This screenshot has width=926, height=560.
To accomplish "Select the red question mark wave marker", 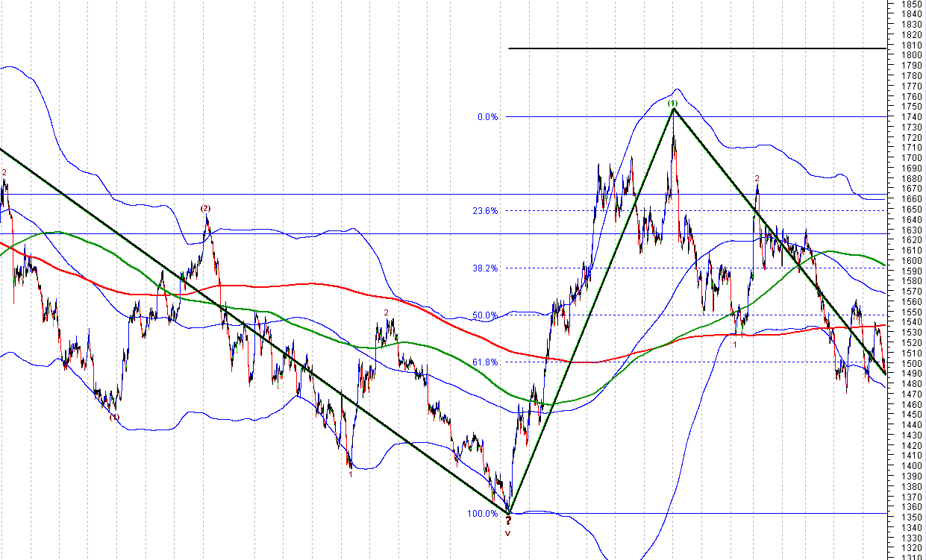I will pos(508,520).
